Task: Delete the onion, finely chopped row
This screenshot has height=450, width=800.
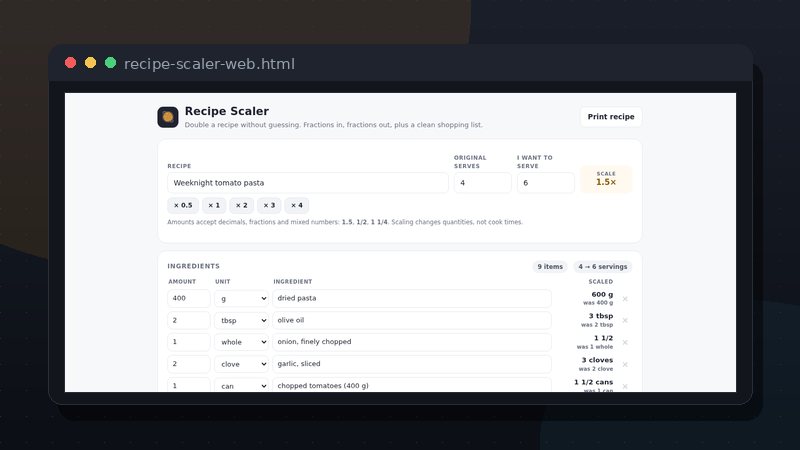Action: [625, 342]
